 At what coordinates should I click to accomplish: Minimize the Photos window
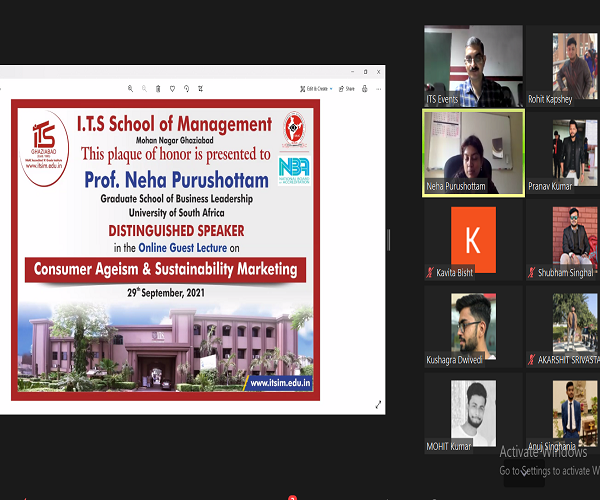coord(352,72)
